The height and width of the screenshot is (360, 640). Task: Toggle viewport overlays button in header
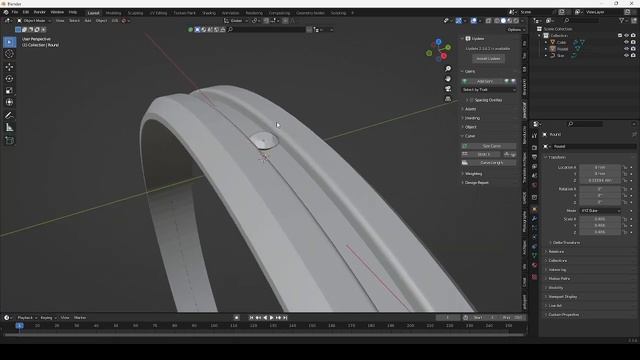click(x=473, y=20)
